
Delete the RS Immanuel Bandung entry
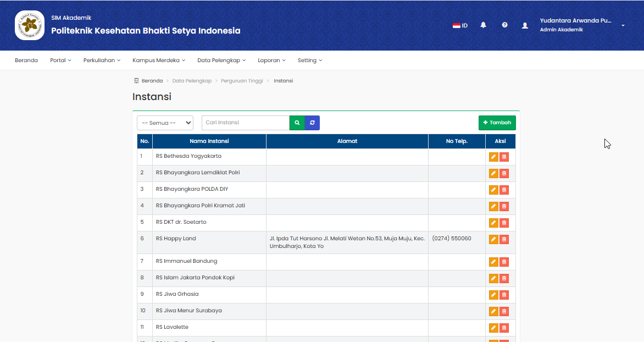pos(504,262)
